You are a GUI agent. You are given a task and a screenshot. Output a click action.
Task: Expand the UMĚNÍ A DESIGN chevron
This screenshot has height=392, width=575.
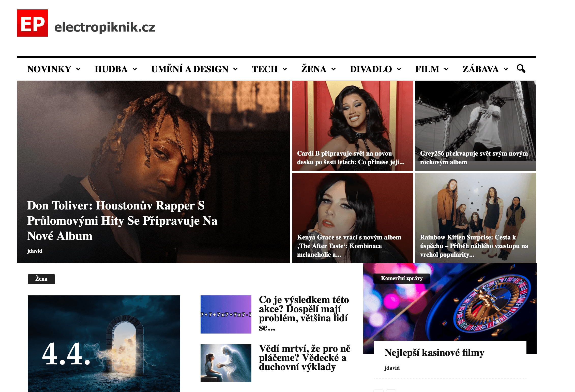pos(235,69)
